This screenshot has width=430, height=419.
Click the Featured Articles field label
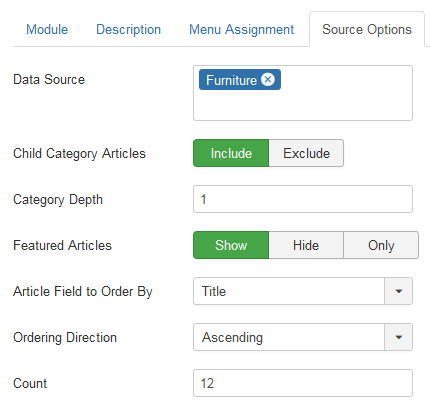click(x=62, y=245)
